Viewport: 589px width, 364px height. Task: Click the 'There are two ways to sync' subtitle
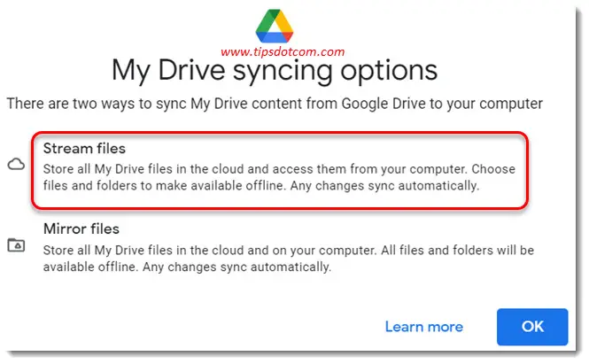[x=275, y=104]
